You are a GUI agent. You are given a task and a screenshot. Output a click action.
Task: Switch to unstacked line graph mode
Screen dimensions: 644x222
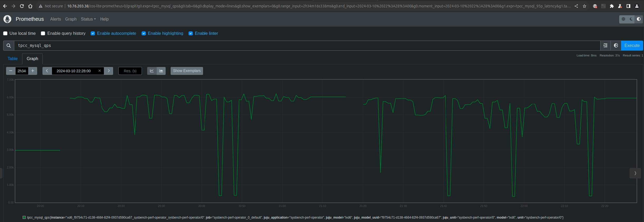(152, 71)
